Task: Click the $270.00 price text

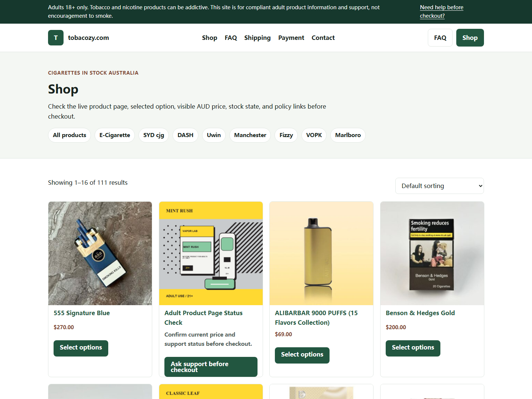Action: pos(64,327)
